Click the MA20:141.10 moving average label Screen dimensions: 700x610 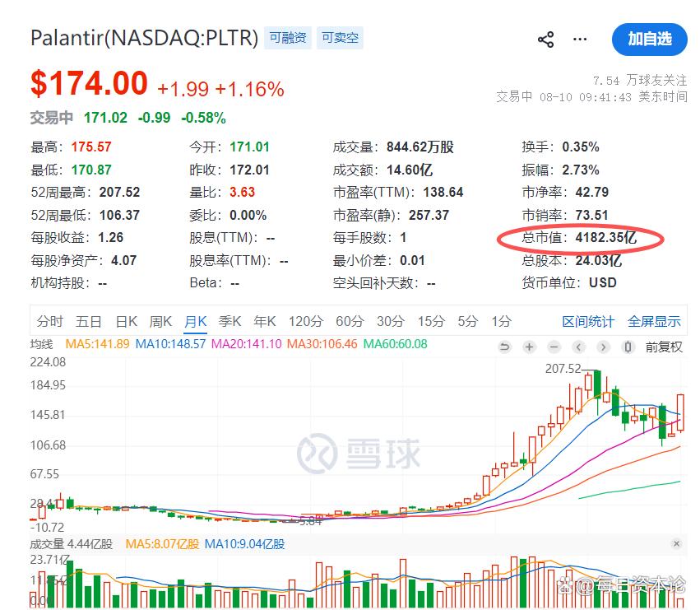(x=247, y=344)
